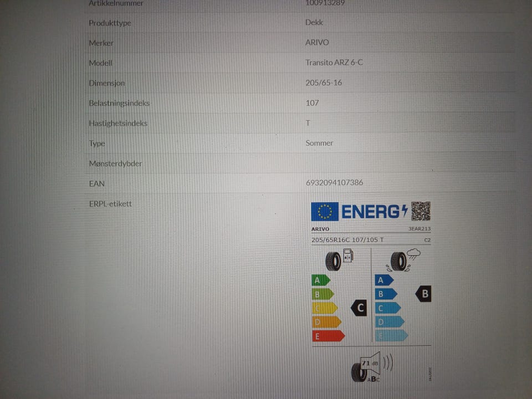Click the light green B fuel class arrow
532x399 pixels.
[x=323, y=294]
